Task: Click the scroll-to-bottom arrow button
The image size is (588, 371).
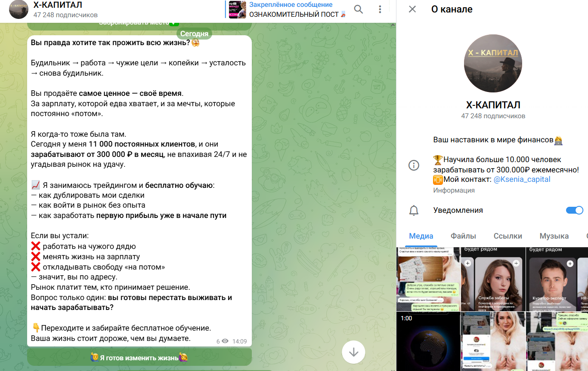Action: (353, 352)
